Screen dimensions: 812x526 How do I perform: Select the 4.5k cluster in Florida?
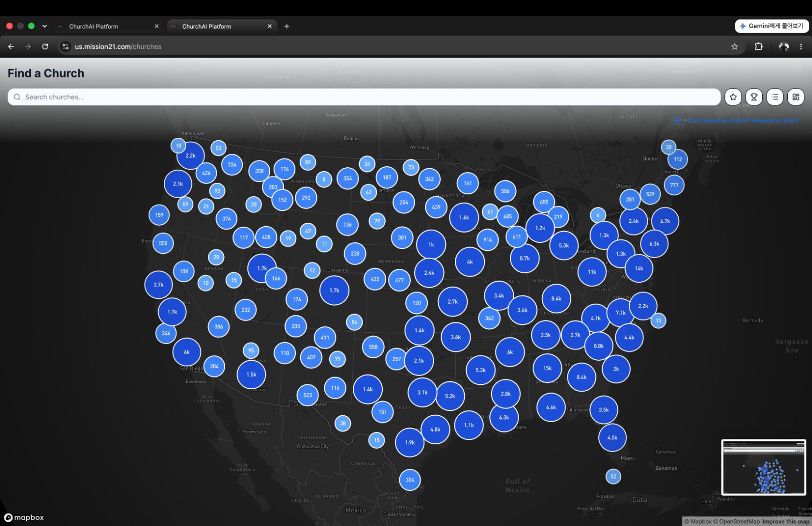tap(612, 438)
